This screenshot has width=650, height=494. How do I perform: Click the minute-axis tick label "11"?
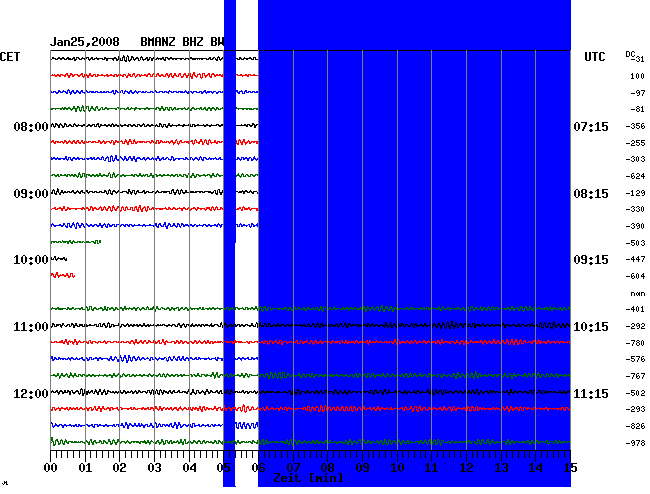pos(432,468)
